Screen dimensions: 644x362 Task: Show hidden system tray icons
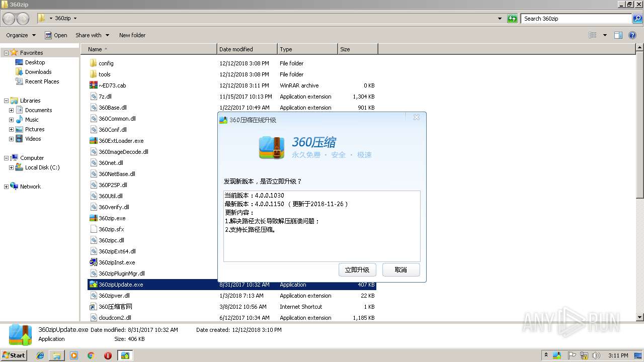[546, 355]
